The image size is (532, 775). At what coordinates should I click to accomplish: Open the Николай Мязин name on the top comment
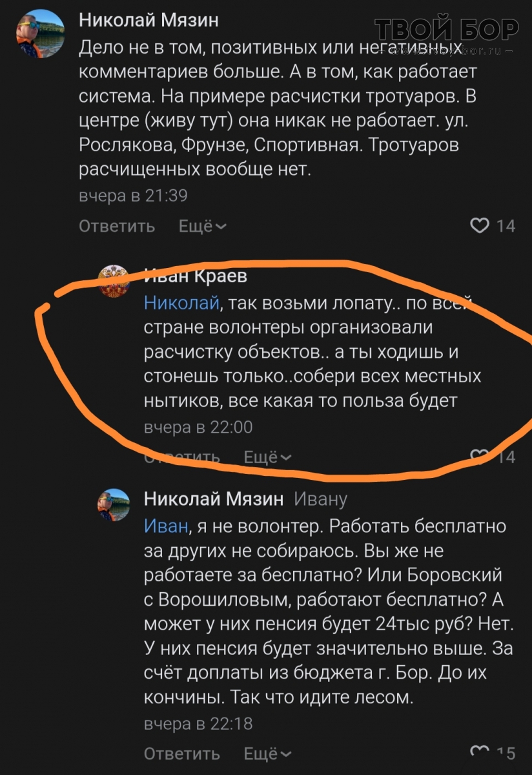point(148,20)
